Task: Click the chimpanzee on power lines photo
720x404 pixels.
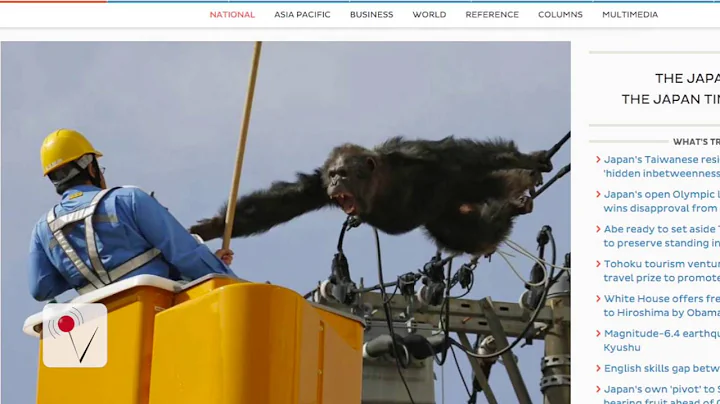Action: (286, 223)
